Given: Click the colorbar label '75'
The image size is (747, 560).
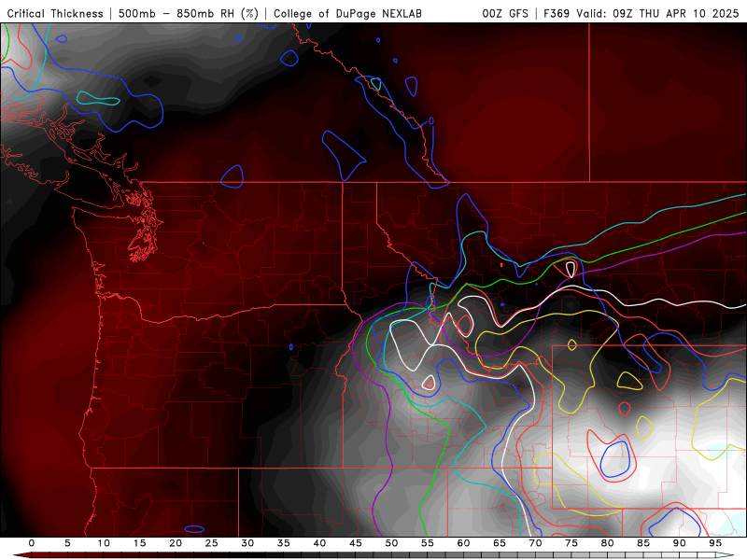Looking at the screenshot, I should (x=571, y=543).
